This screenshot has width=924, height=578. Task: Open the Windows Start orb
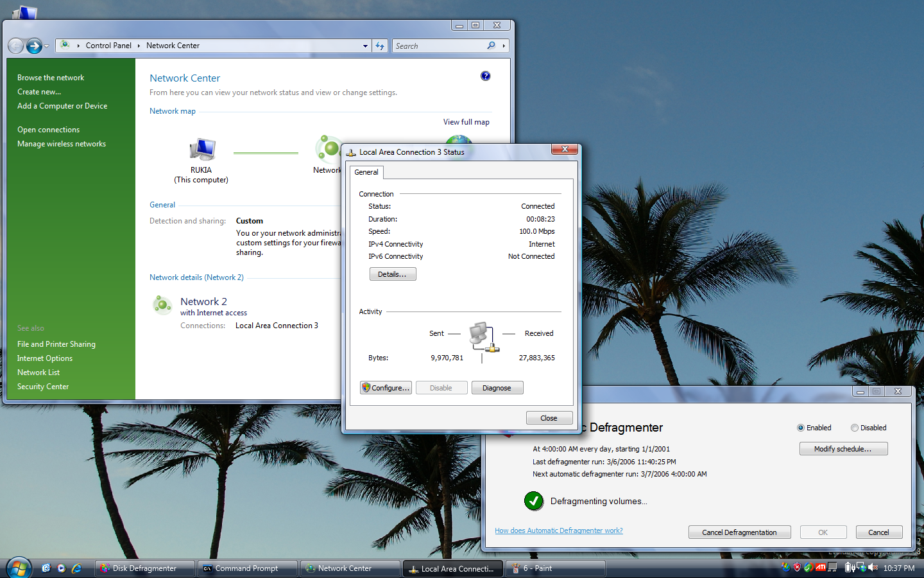pos(19,568)
